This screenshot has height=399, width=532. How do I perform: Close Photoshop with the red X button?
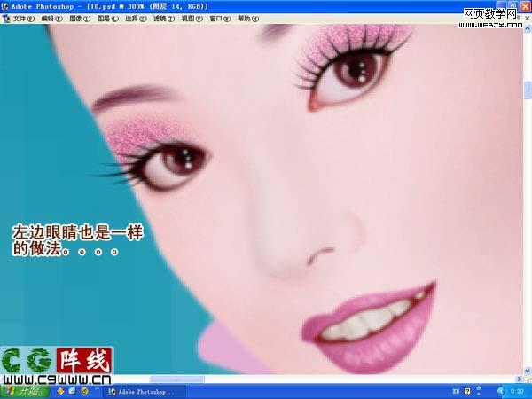(x=526, y=6)
